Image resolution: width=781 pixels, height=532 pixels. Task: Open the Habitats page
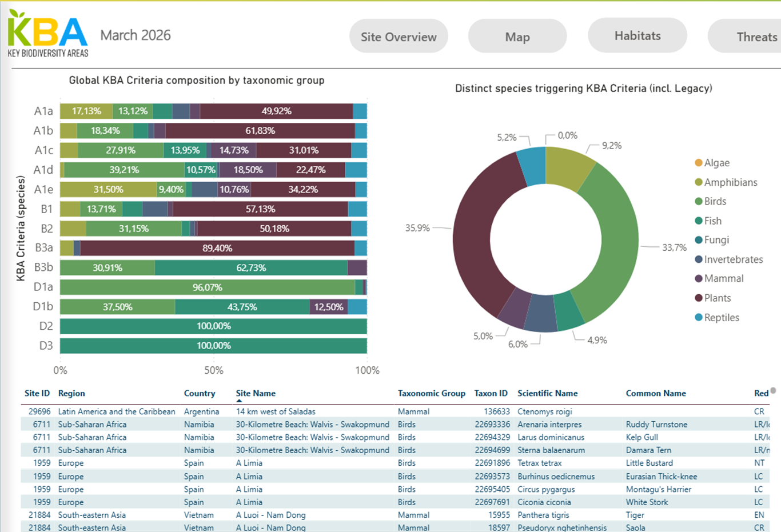[637, 35]
